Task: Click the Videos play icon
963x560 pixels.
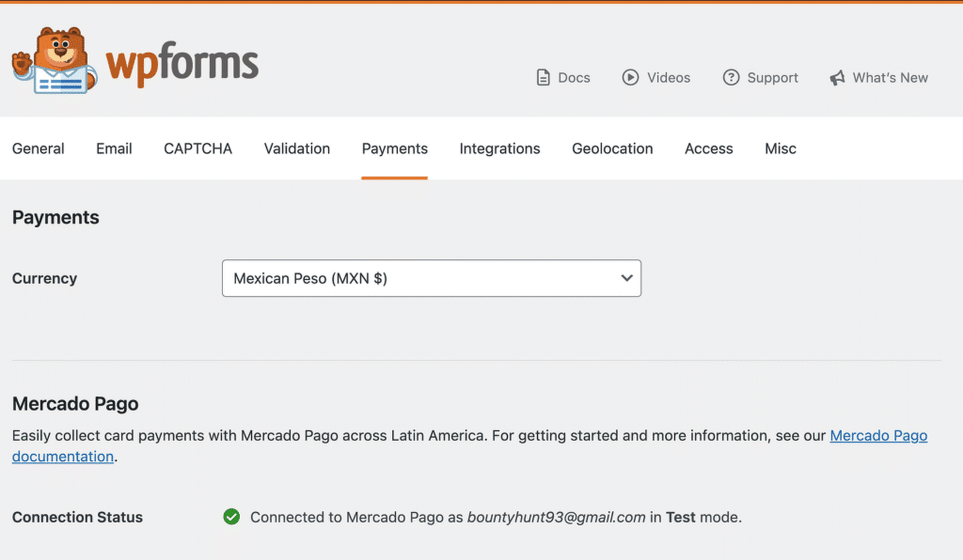Action: point(630,77)
